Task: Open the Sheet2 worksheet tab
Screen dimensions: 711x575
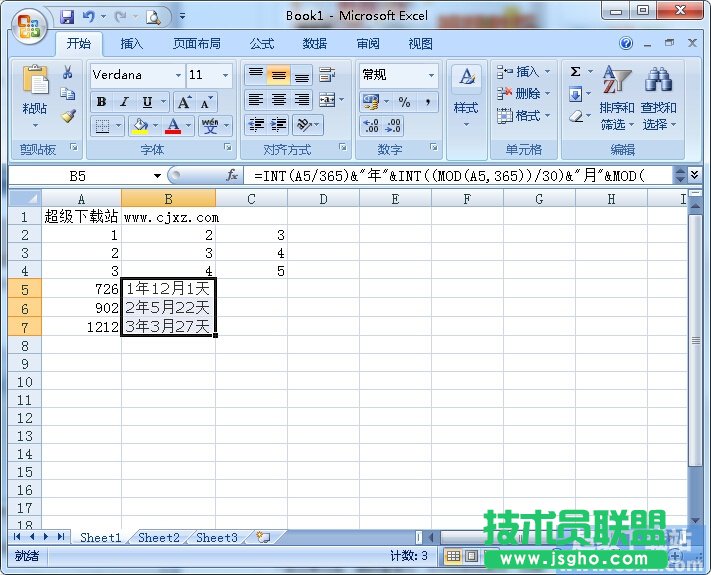Action: point(159,537)
